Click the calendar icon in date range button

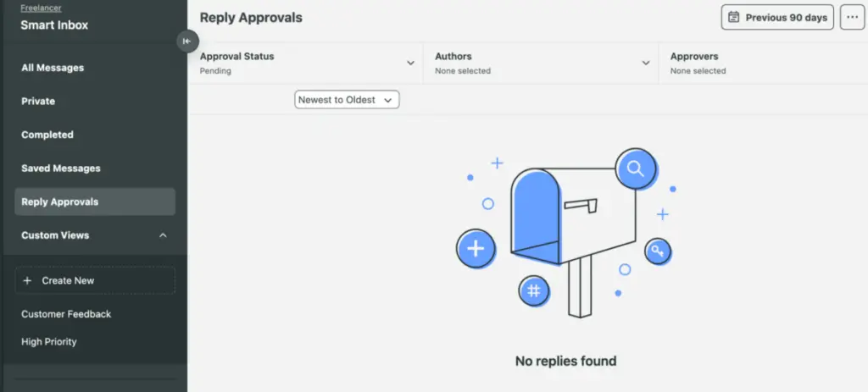pyautogui.click(x=734, y=17)
